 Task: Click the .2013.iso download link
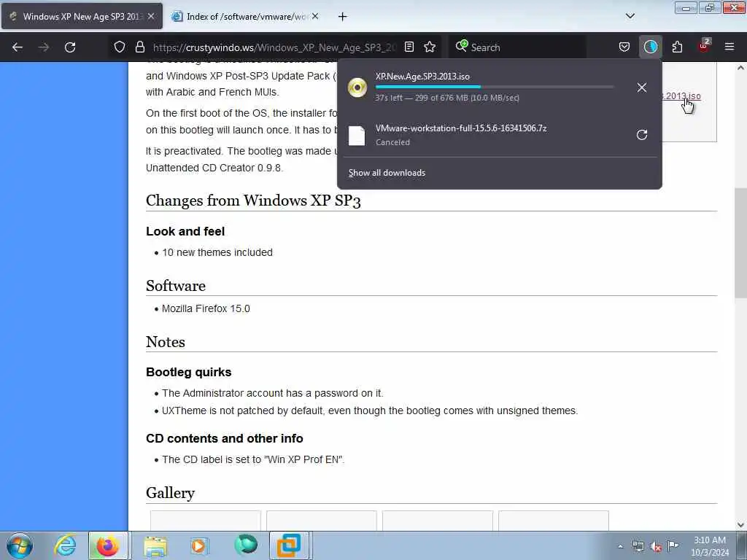point(681,96)
